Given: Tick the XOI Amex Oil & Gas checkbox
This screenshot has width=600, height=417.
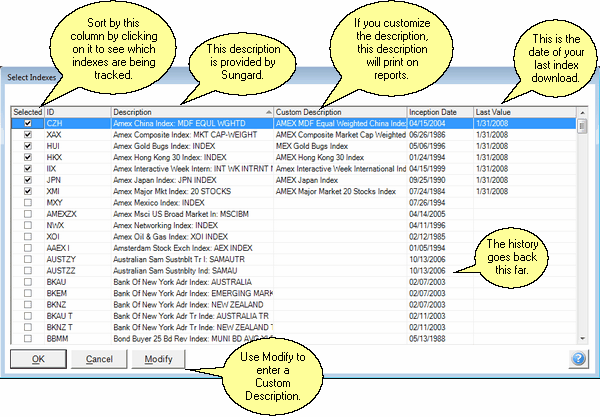Looking at the screenshot, I should 27,235.
